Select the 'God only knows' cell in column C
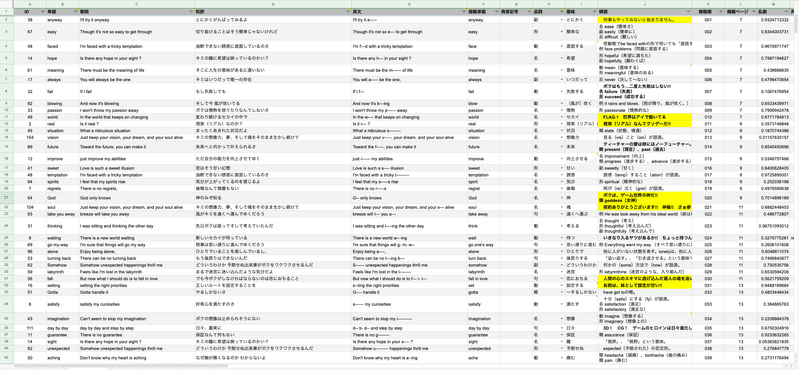The height and width of the screenshot is (370, 800). pos(137,198)
